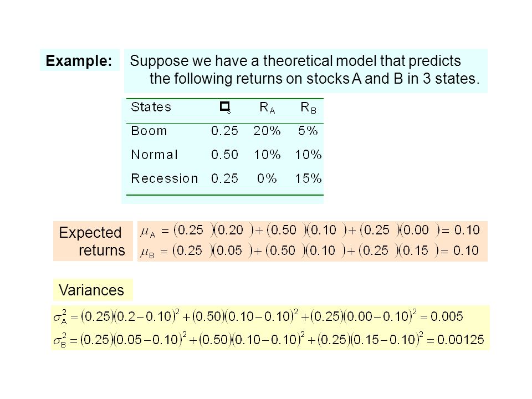This screenshot has width=532, height=399.
Task: Click the 0% Recession return for stock A
Action: tap(267, 178)
